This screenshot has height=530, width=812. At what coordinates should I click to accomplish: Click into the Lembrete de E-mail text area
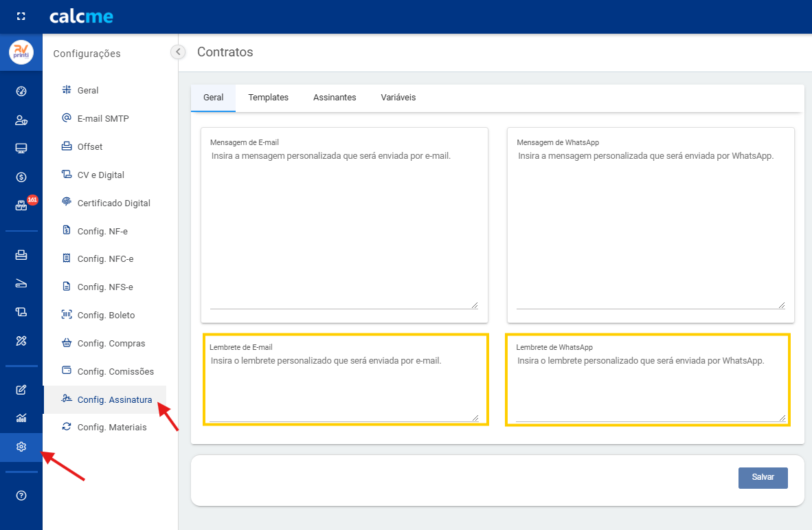344,388
